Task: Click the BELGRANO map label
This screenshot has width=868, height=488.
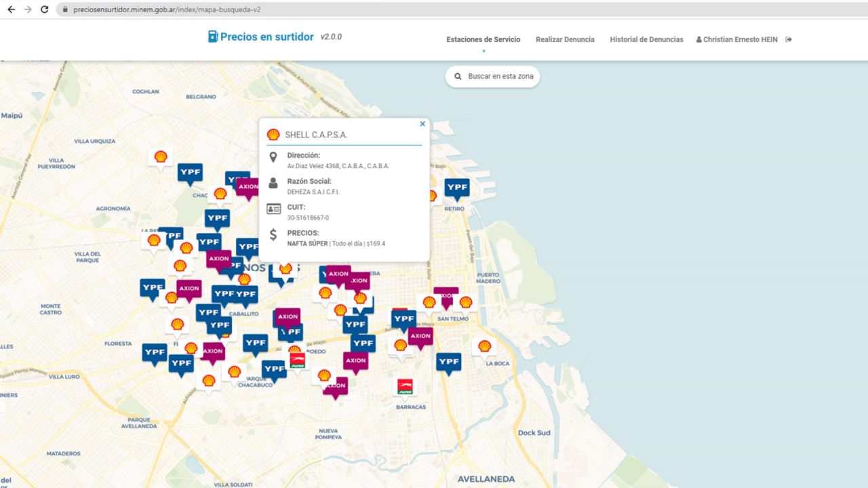Action: [x=201, y=97]
